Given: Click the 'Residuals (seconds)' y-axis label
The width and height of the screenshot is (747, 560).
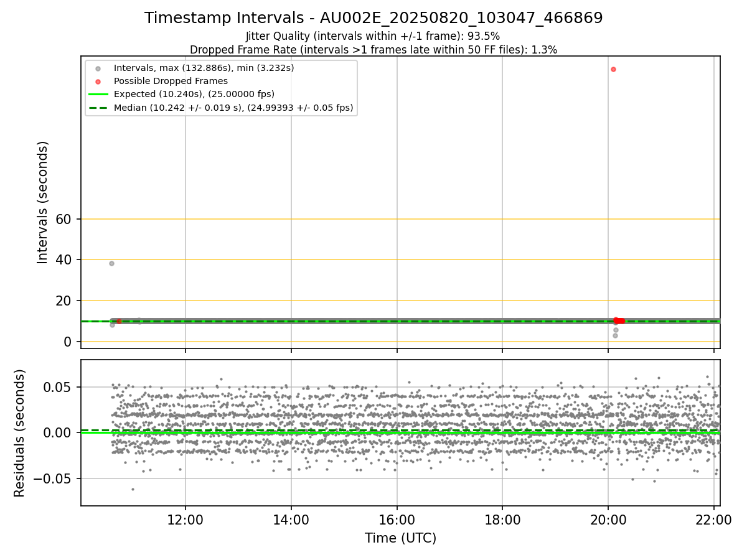Looking at the screenshot, I should pyautogui.click(x=20, y=433).
